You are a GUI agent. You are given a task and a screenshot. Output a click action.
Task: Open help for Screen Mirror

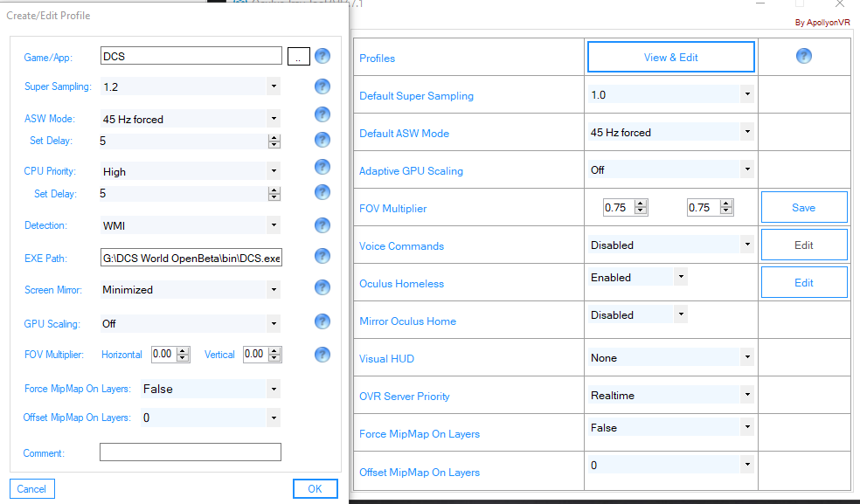[322, 287]
